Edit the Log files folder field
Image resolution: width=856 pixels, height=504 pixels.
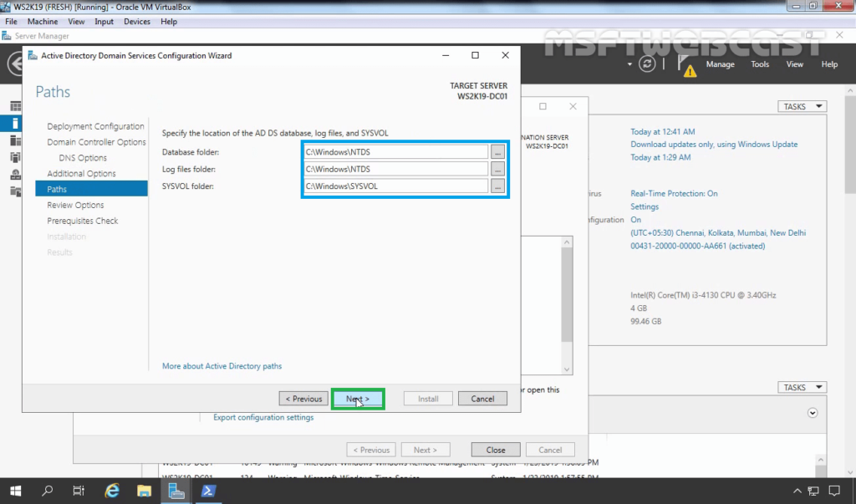(x=395, y=170)
